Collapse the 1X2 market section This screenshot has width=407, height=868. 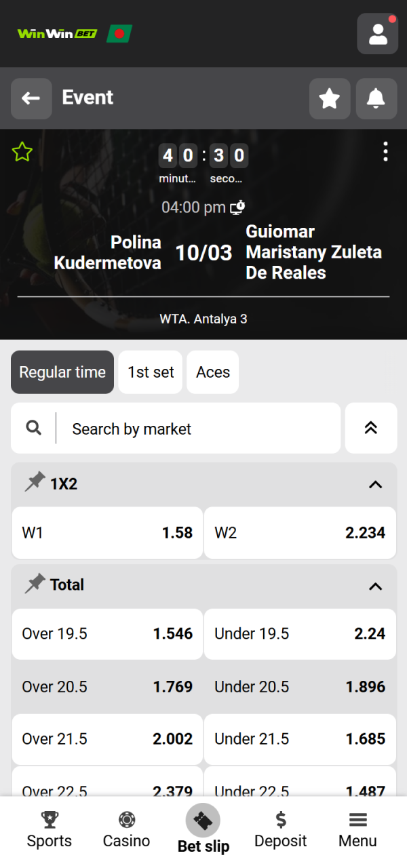(x=375, y=484)
